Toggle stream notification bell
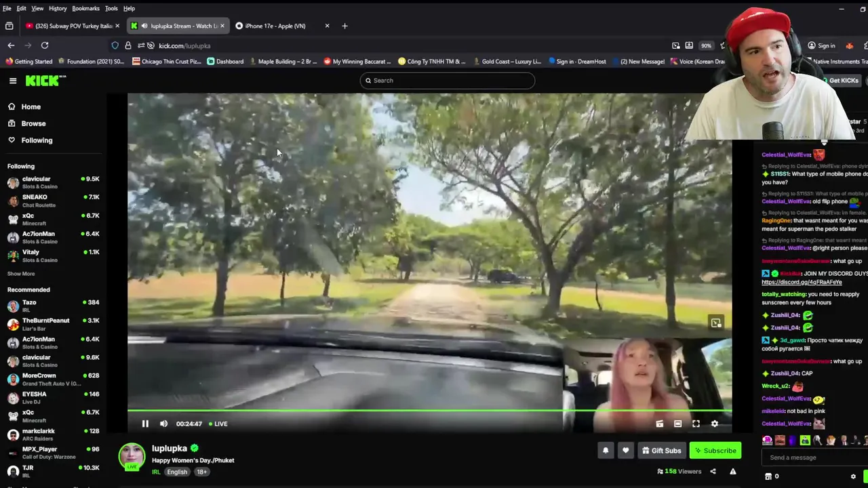This screenshot has width=868, height=488. (x=606, y=450)
